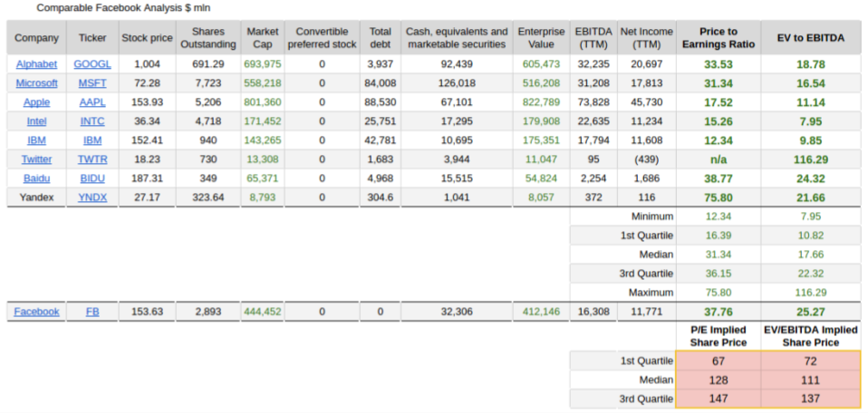Open the Apple company link

pos(36,102)
